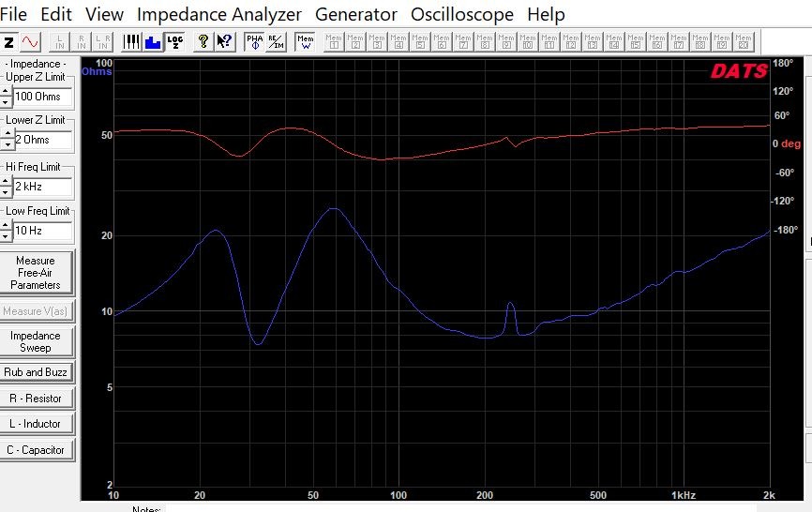The height and width of the screenshot is (512, 812).
Task: Click the greyed Measure V(as) button
Action: [x=37, y=311]
